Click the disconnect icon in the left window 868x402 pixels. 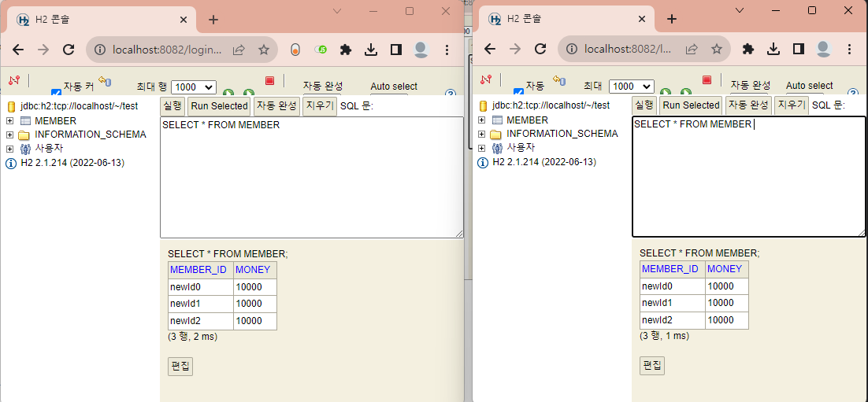click(x=14, y=80)
